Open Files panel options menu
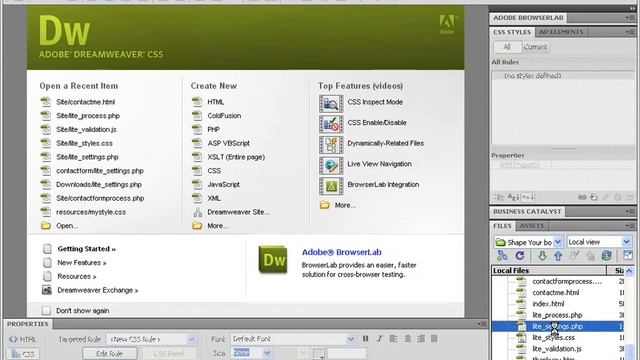The width and height of the screenshot is (640, 360). point(629,226)
